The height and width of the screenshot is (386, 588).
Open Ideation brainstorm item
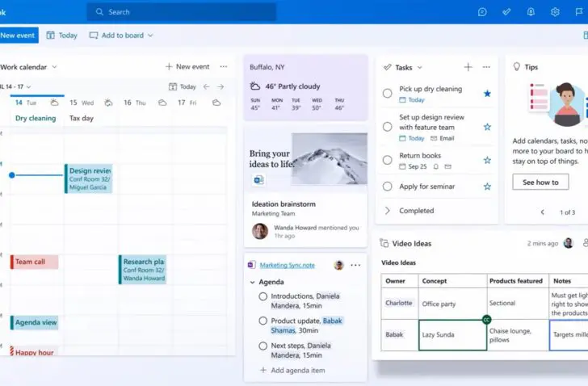click(283, 204)
